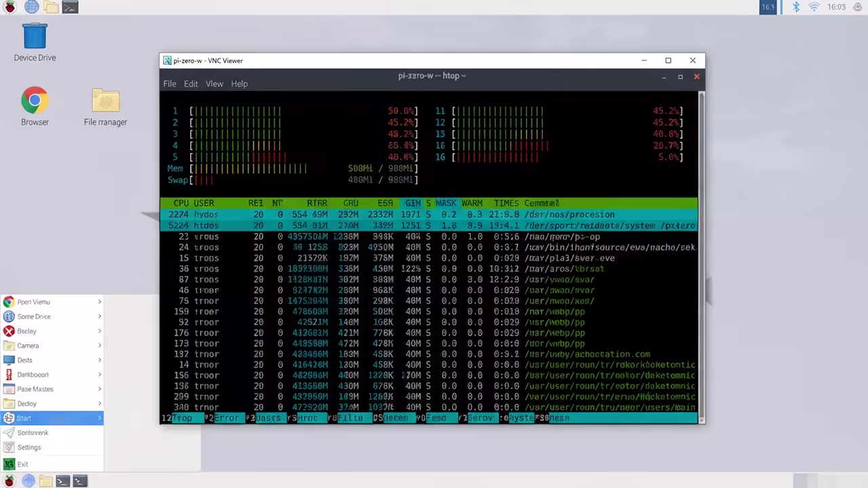Expand the Camera submenu arrow

[100, 346]
